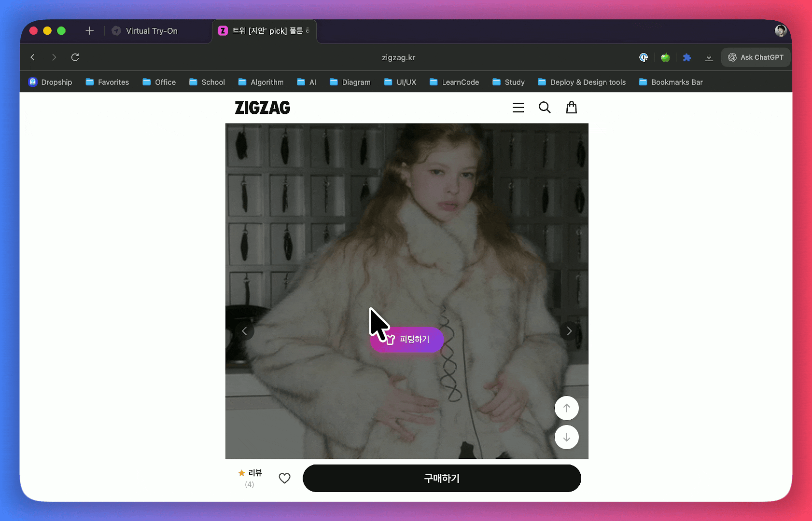
Task: Click the scroll-to-top arrow button
Action: click(x=566, y=408)
